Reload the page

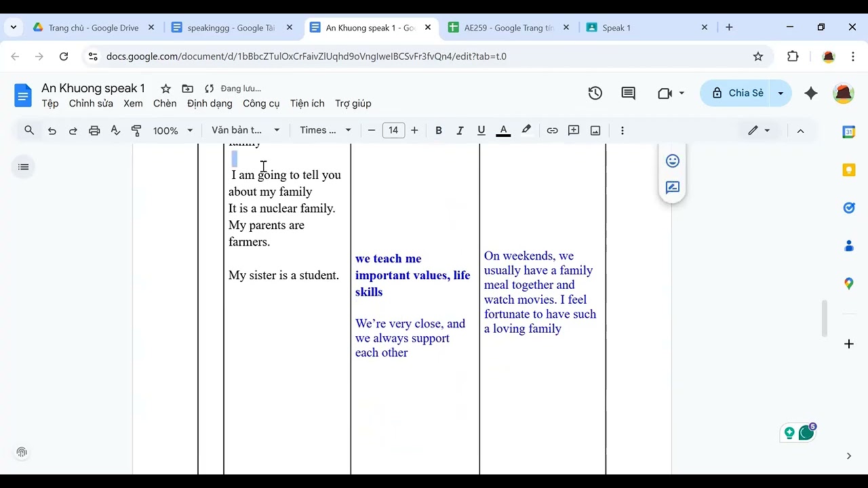click(64, 57)
